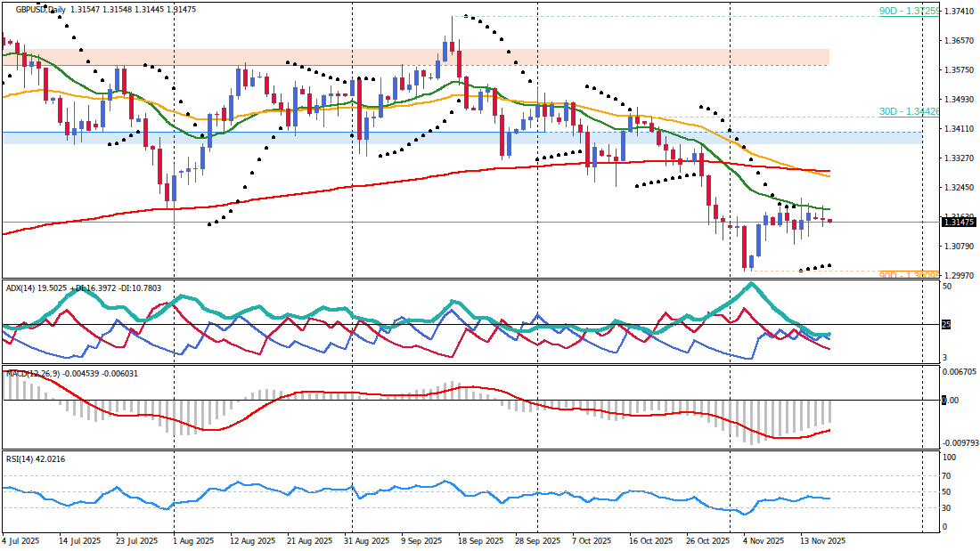The width and height of the screenshot is (980, 551).
Task: Click the 31 Aug 2025 date label
Action: (367, 541)
